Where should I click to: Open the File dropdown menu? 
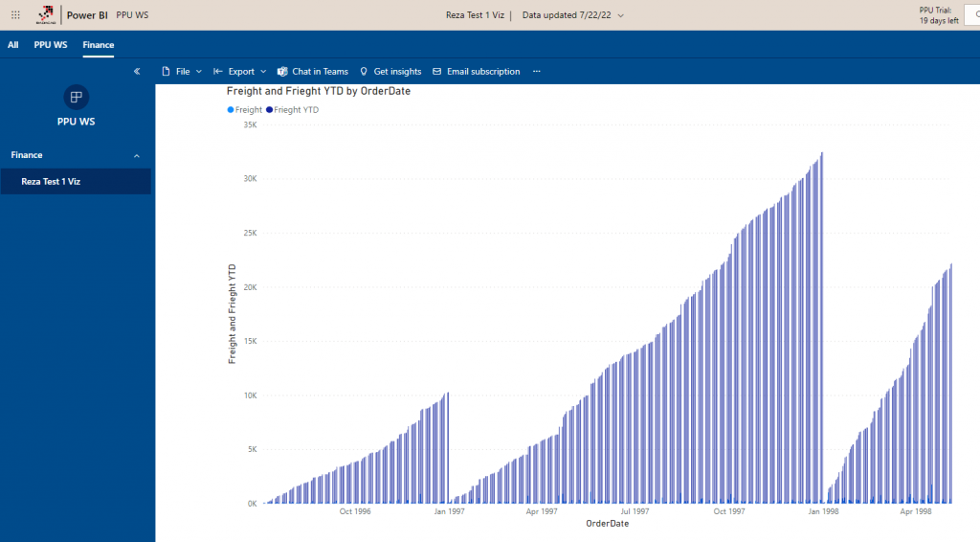(x=182, y=72)
